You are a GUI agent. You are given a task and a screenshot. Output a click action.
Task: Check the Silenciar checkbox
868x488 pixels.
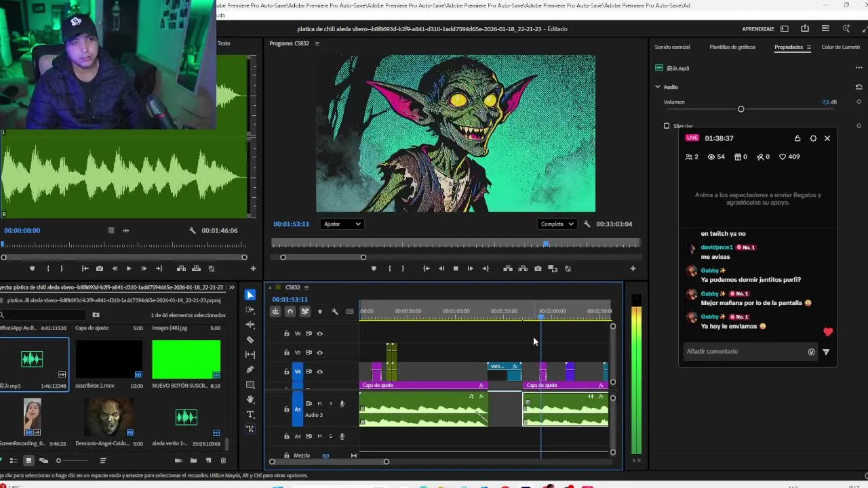tap(667, 126)
